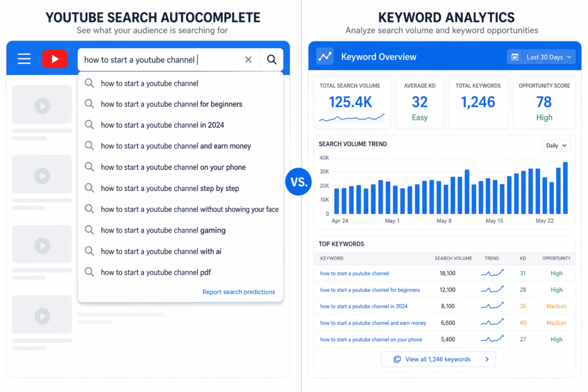Screen dimensions: 588x392
Task: Click the play icon on the top video placeholder
Action: tap(41, 104)
